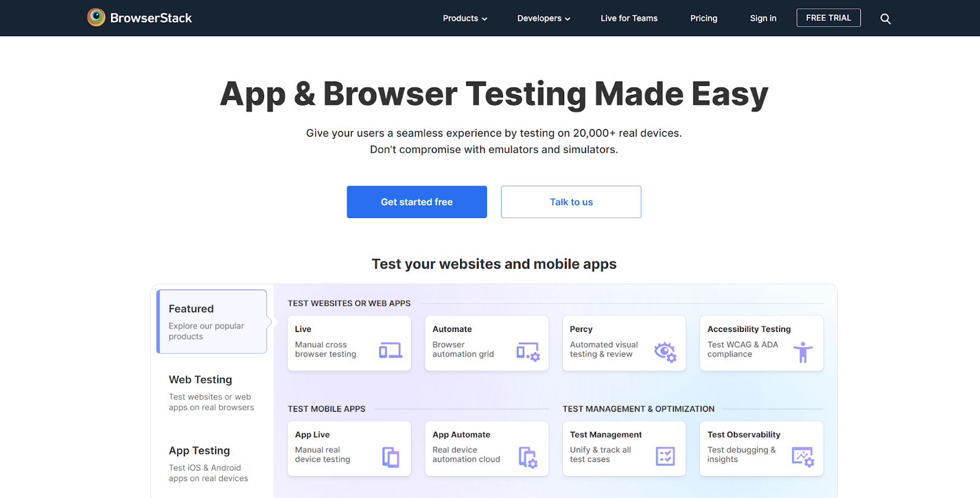Click the BrowserStack logo icon
The width and height of the screenshot is (980, 498).
[96, 17]
